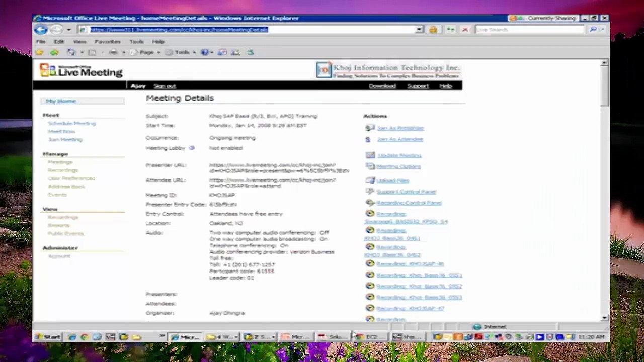Open recording Khoj_Basis36_0551 link

tap(419, 275)
